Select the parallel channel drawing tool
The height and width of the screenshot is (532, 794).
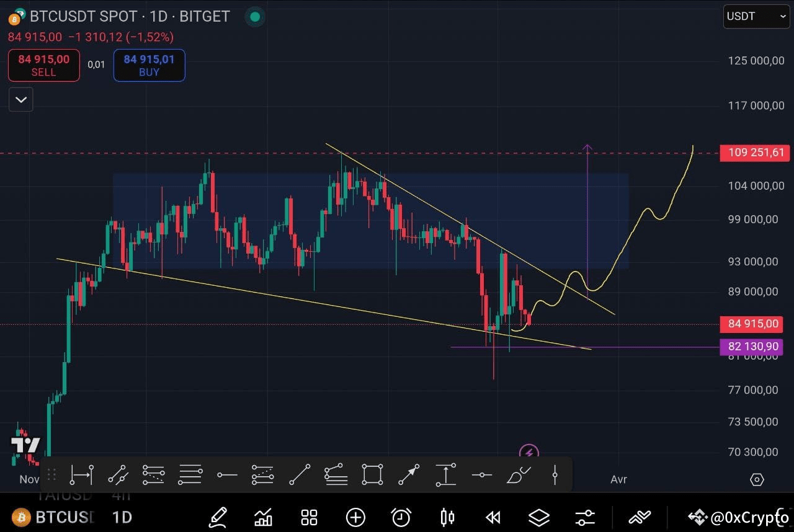(x=117, y=475)
